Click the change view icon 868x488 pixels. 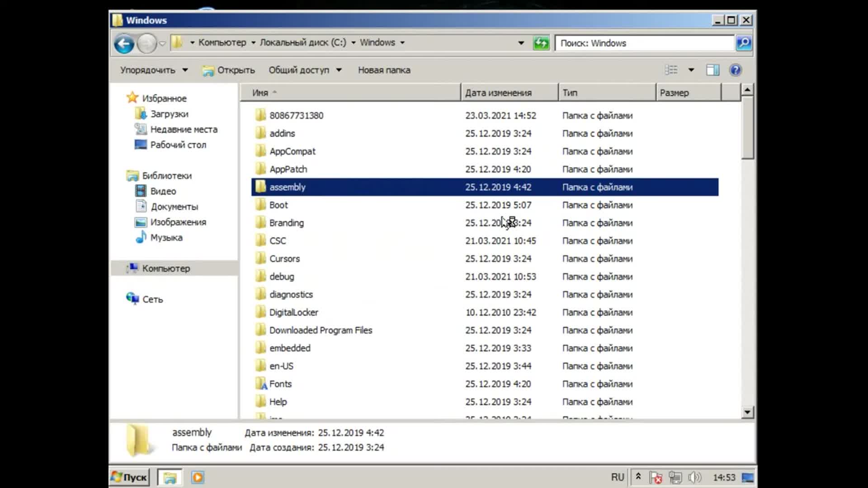(671, 70)
